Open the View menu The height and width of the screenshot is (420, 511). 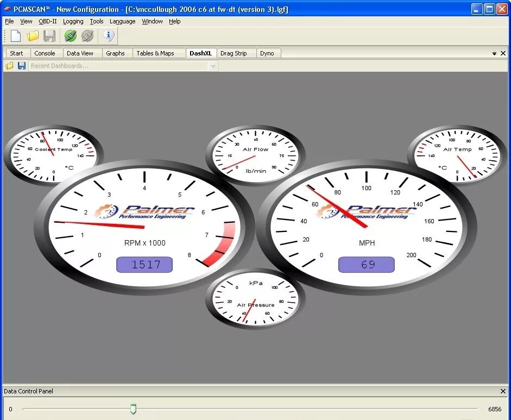coord(26,21)
